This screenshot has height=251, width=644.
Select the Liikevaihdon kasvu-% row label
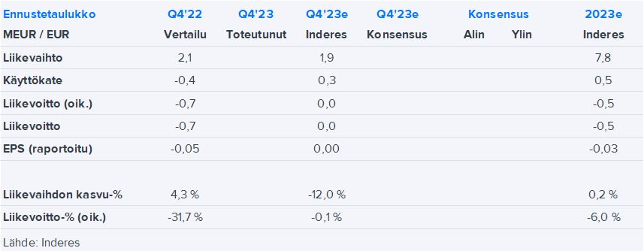63,194
